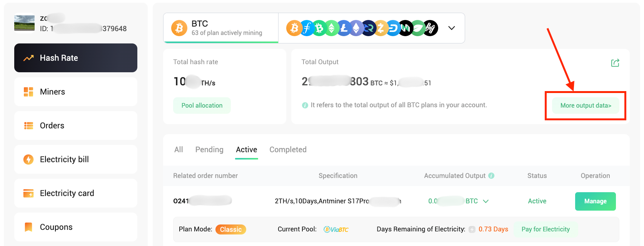Viewport: 644px width, 246px height.
Task: Select the Dash coin icon
Action: click(x=393, y=28)
